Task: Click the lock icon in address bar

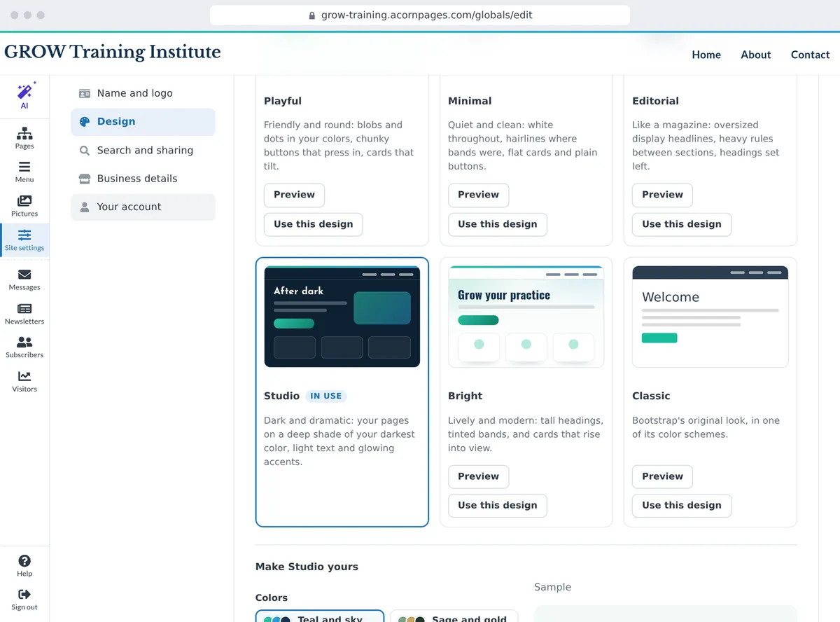Action: pos(312,15)
